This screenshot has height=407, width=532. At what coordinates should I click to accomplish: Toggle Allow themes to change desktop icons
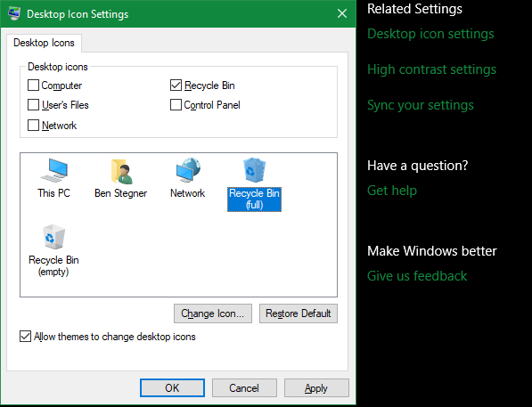click(x=26, y=337)
